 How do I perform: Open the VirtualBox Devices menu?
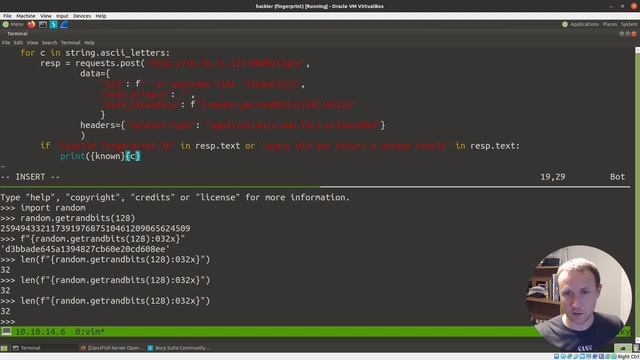82,16
